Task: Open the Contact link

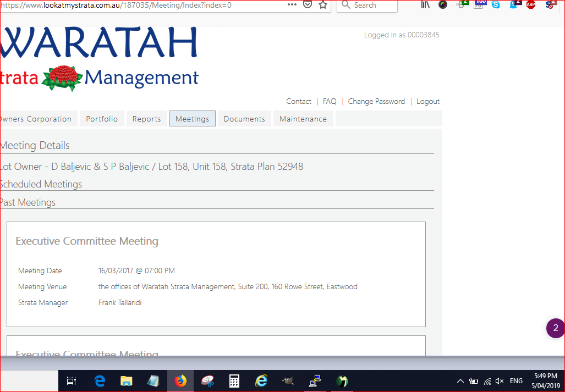Action: (299, 102)
